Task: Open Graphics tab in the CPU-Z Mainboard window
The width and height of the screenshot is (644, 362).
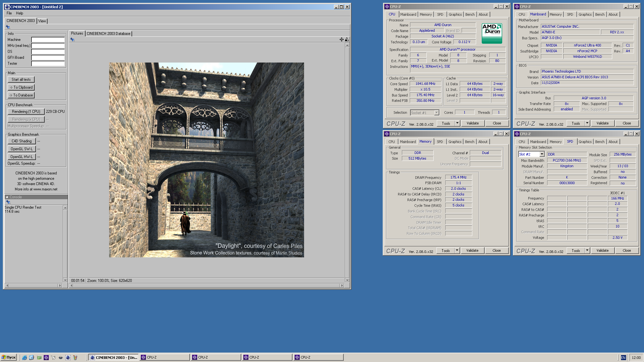Action: coord(585,14)
